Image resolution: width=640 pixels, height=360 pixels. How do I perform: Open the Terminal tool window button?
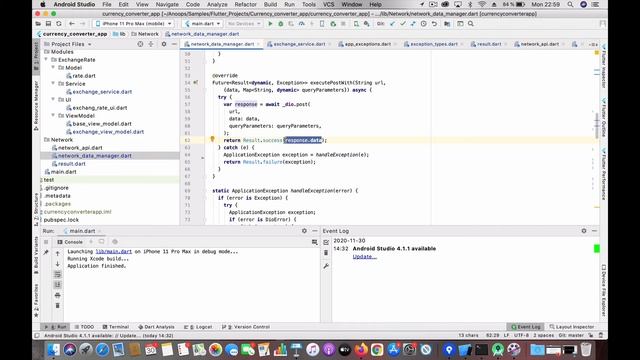click(116, 327)
